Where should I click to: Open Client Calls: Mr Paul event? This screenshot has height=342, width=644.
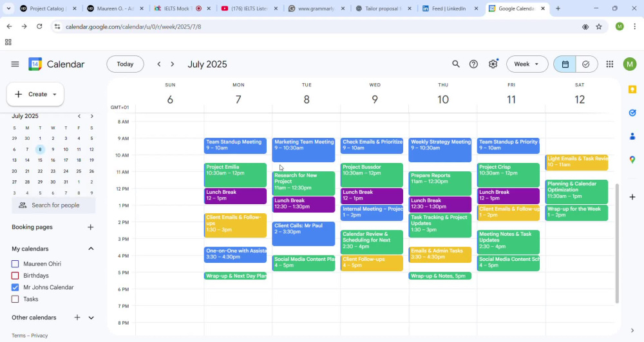[x=303, y=234]
